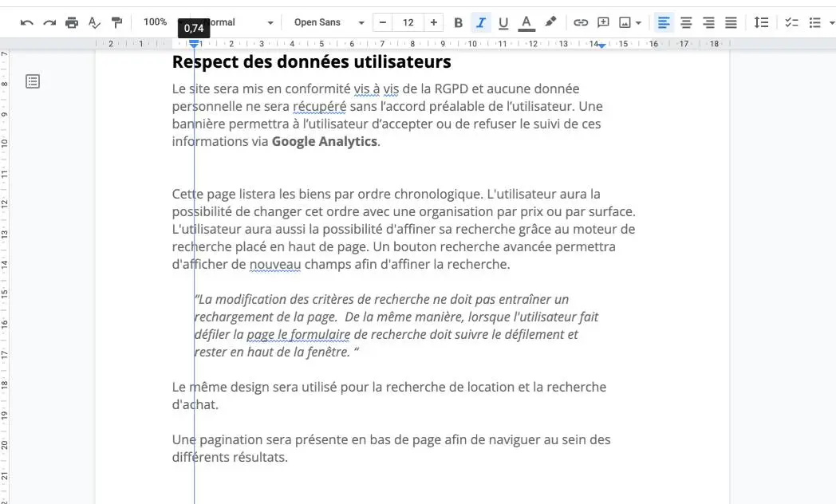Add a comment
Viewport: 836px width, 504px height.
click(603, 22)
